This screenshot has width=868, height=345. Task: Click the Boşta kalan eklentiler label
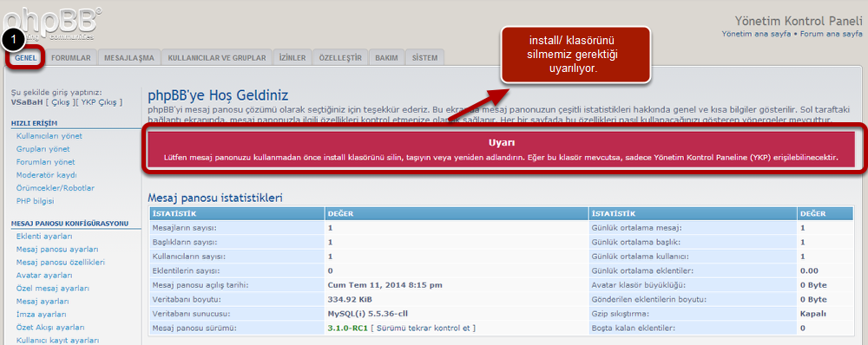pos(634,329)
